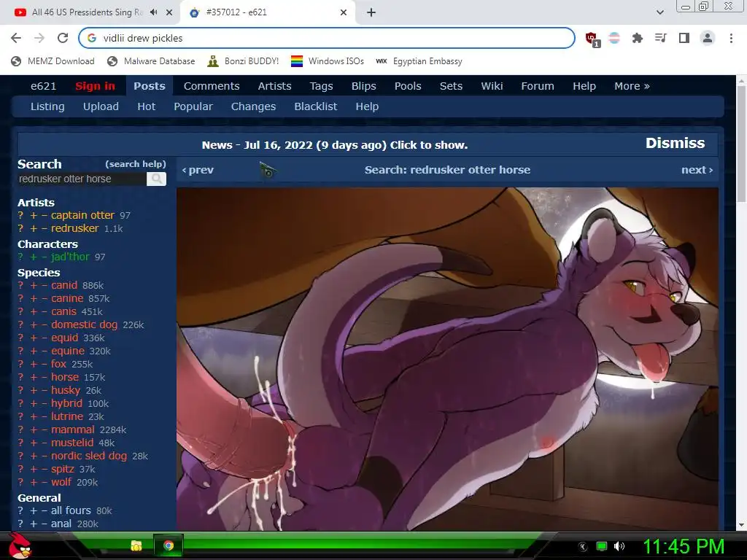
Task: Open the Forum menu item
Action: [x=538, y=86]
